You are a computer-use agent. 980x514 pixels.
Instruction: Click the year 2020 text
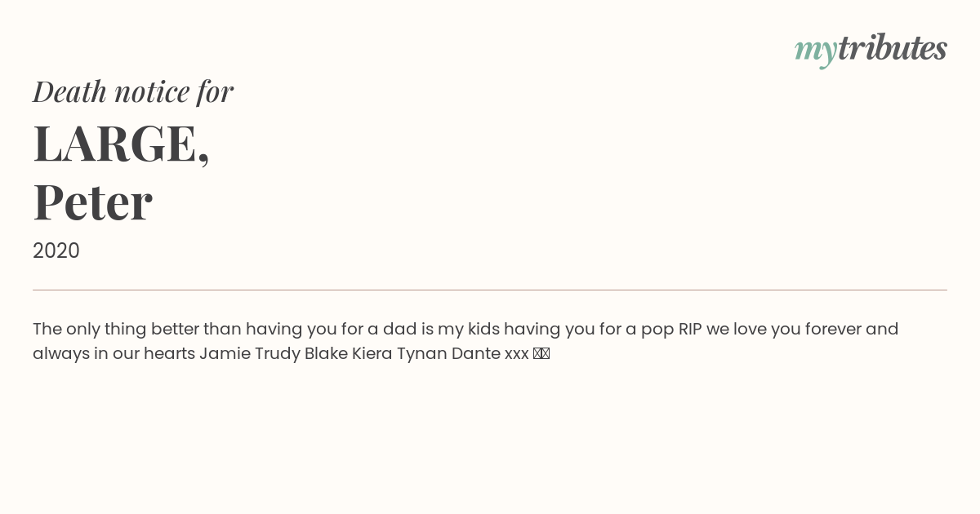(56, 251)
